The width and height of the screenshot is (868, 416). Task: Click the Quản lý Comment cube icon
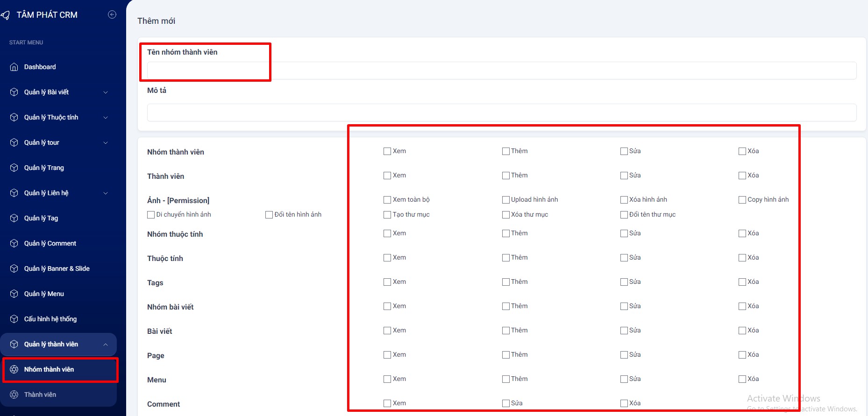(x=14, y=243)
